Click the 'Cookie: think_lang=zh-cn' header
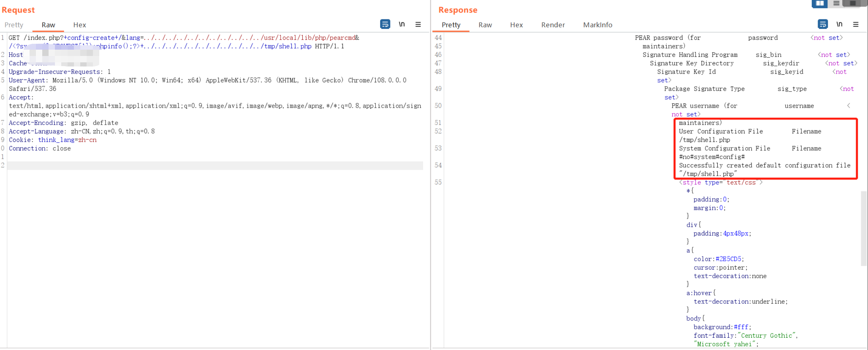Viewport: 868px width, 350px height. pyautogui.click(x=52, y=140)
